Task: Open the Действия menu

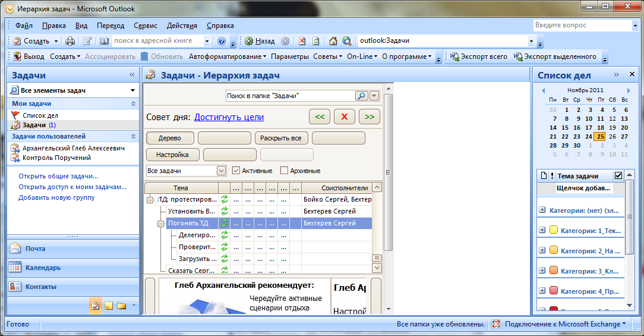Action: (x=182, y=26)
